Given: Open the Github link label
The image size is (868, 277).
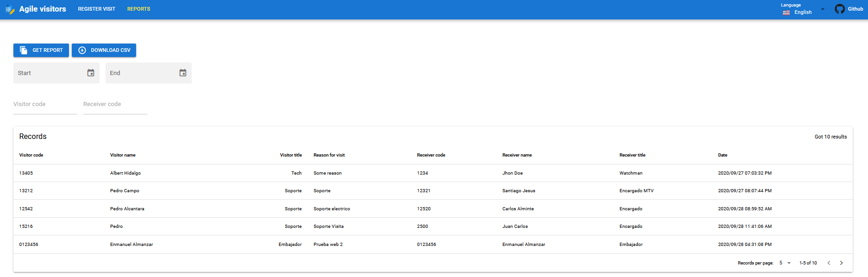Looking at the screenshot, I should pyautogui.click(x=856, y=9).
